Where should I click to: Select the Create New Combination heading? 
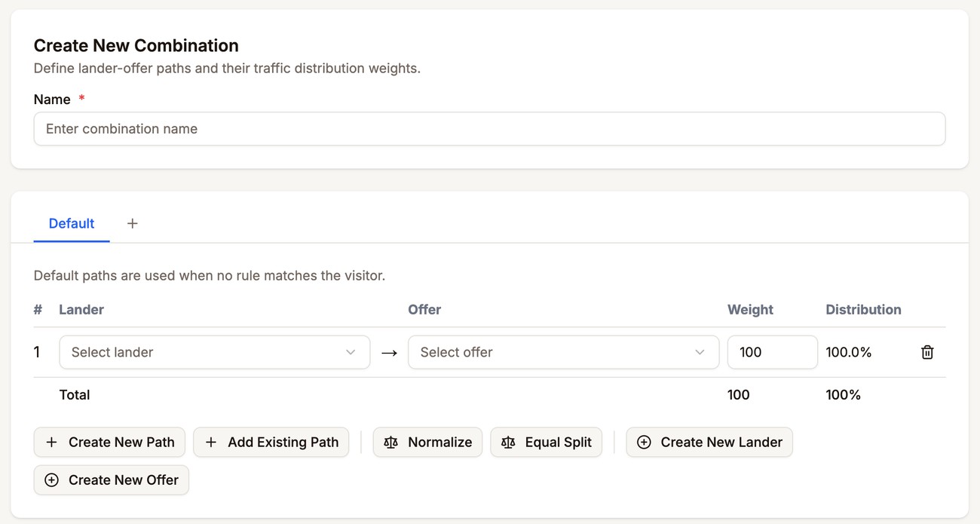tap(136, 45)
